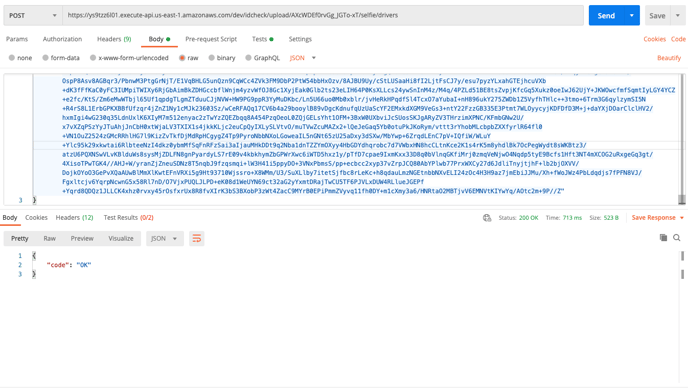Copy the response with the copy icon
The height and width of the screenshot is (388, 688).
(663, 237)
